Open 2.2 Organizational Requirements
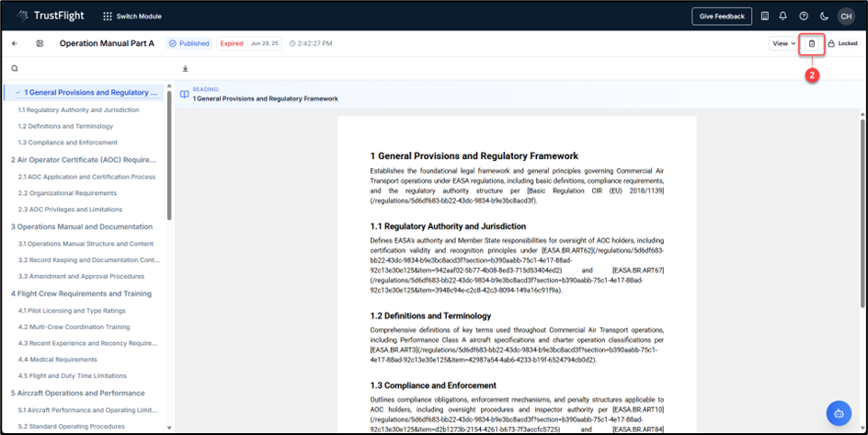The height and width of the screenshot is (435, 868). (67, 193)
